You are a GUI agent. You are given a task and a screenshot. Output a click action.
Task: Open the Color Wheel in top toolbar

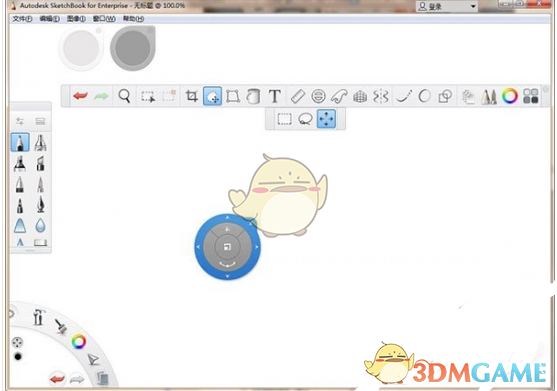510,96
